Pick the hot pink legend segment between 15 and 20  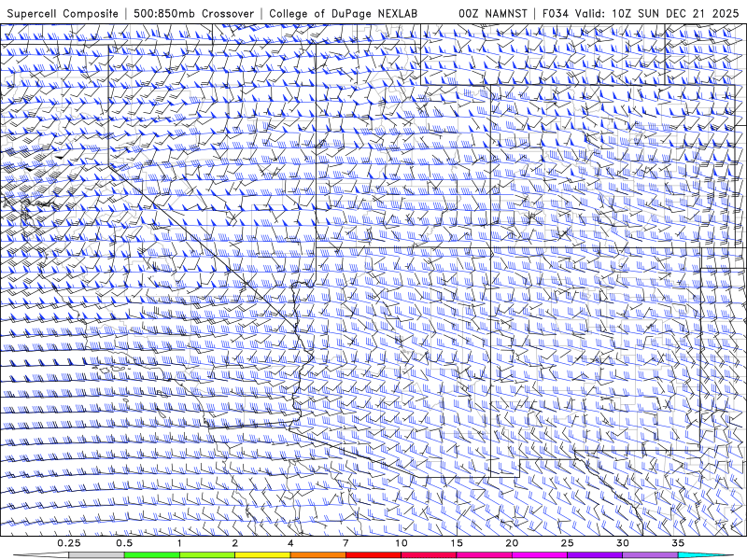(x=484, y=555)
